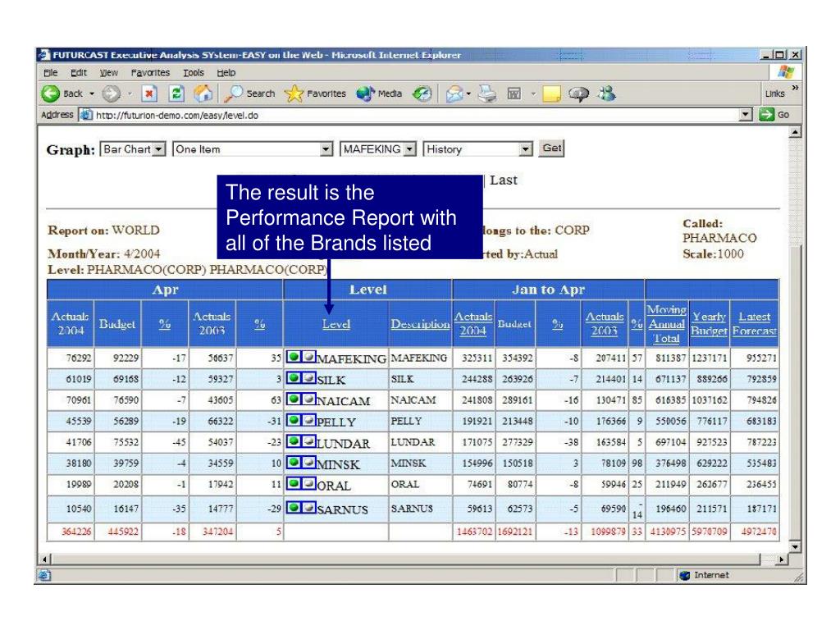Open the MAFEKING brand dropdown

[377, 149]
